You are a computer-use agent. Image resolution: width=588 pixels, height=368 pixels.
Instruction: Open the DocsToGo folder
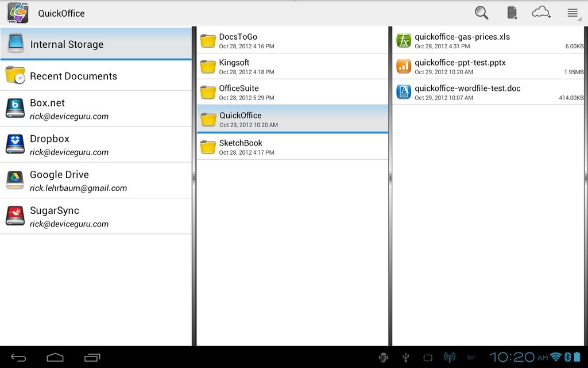(292, 41)
